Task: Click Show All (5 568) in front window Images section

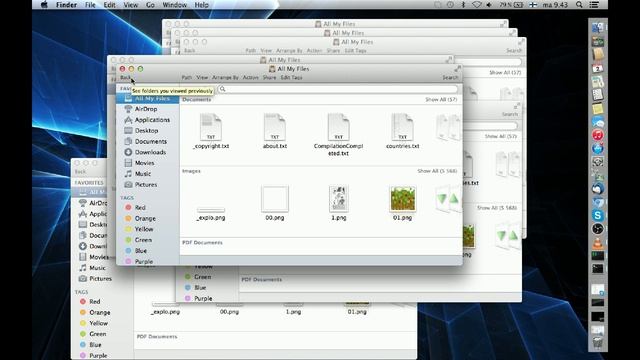Action: [437, 171]
